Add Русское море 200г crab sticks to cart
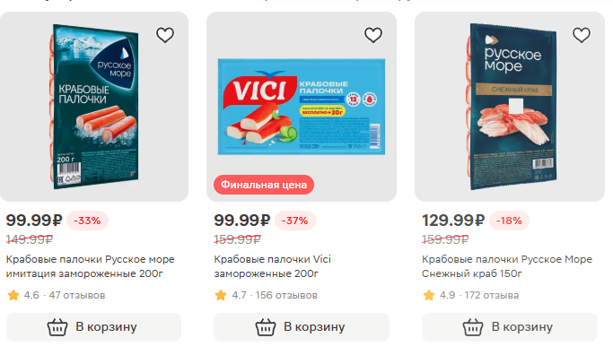The image size is (613, 364). (x=94, y=327)
